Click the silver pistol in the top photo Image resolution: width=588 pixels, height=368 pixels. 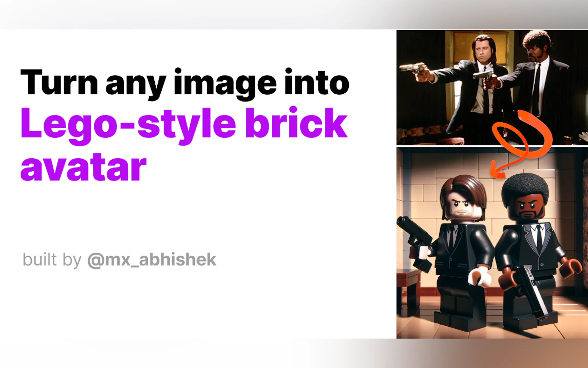point(413,68)
